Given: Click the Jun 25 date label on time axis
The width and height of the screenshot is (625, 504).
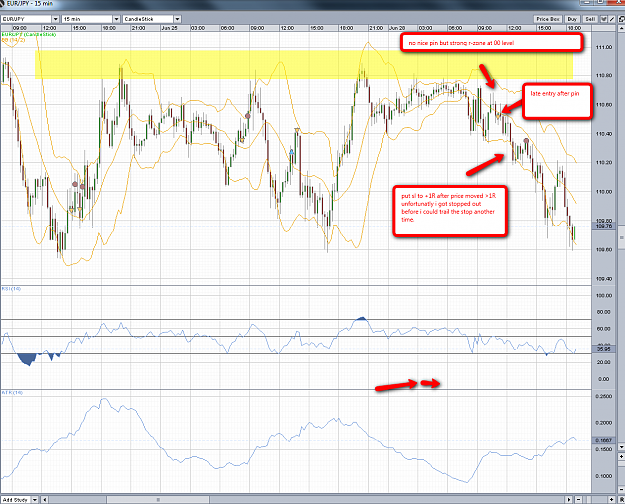Looking at the screenshot, I should [169, 28].
